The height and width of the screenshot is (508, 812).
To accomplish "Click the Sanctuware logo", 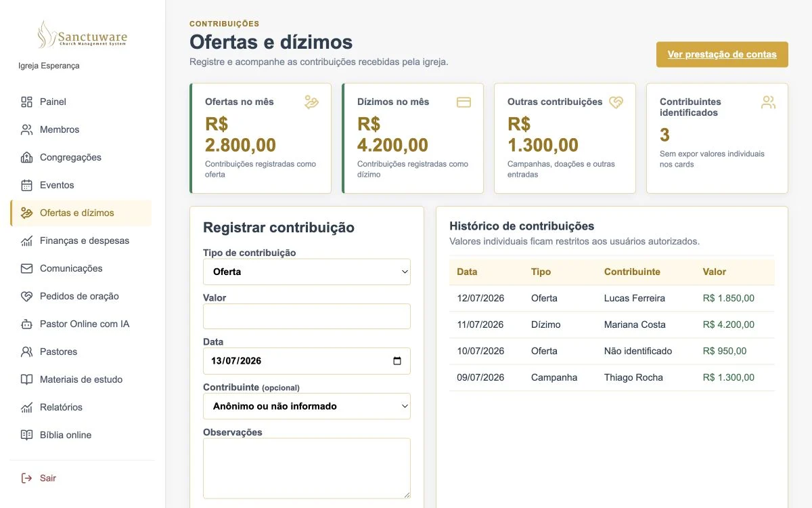I will point(83,35).
